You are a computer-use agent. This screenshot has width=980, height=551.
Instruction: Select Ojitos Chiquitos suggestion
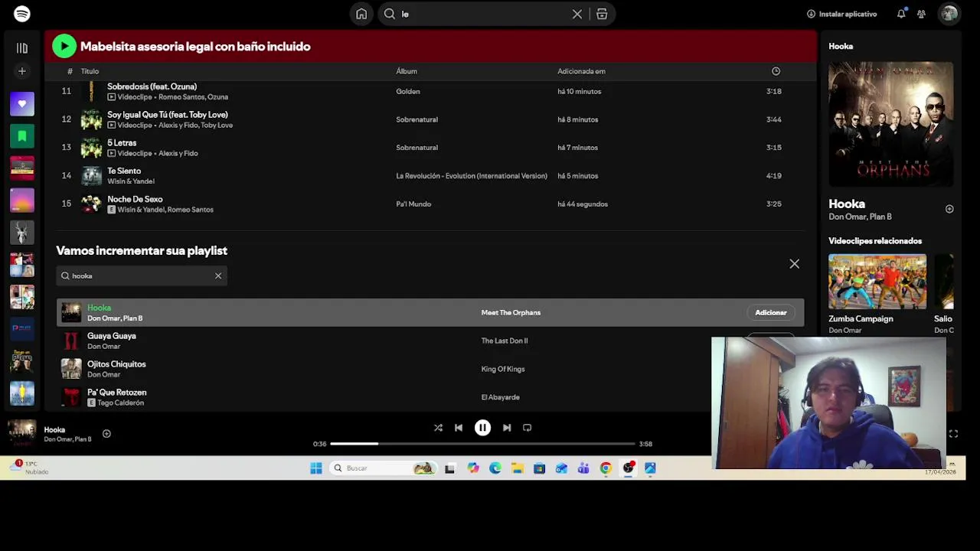[x=429, y=369]
